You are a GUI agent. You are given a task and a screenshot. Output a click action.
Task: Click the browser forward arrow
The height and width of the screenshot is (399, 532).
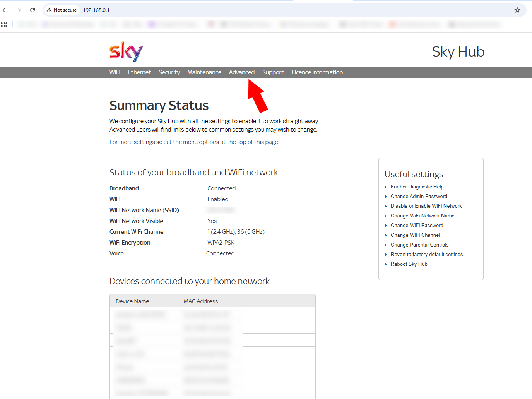click(x=19, y=10)
